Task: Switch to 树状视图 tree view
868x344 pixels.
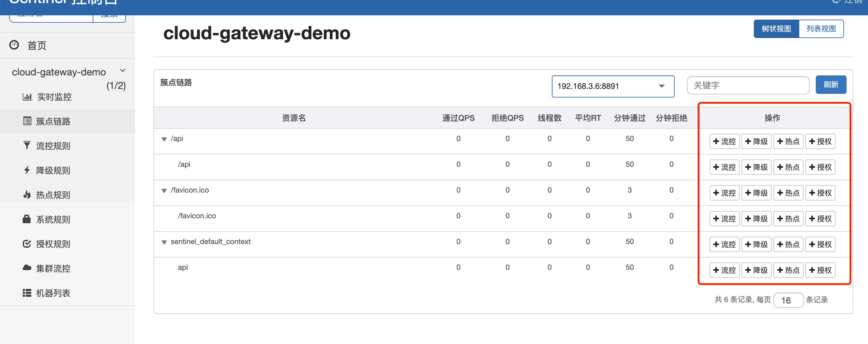Action: click(x=776, y=29)
